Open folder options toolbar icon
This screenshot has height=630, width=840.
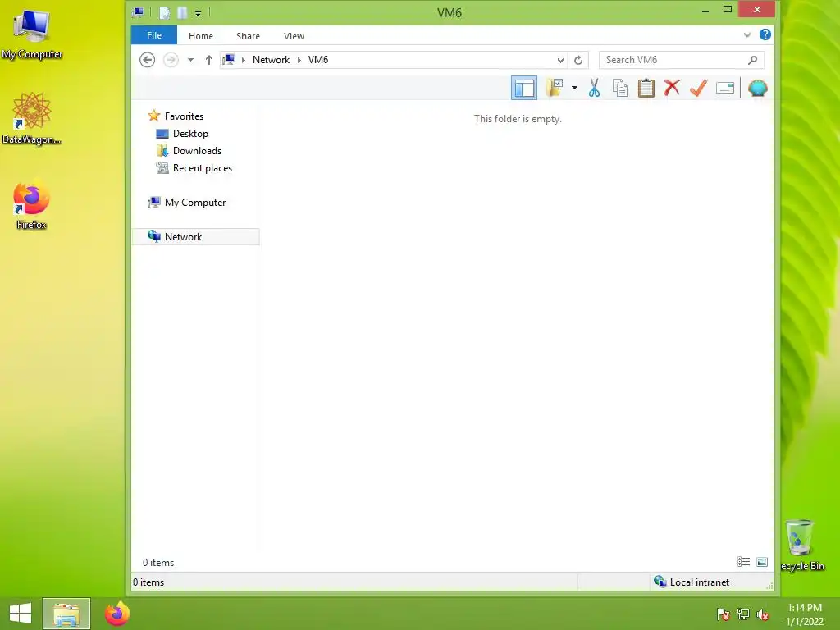click(555, 87)
